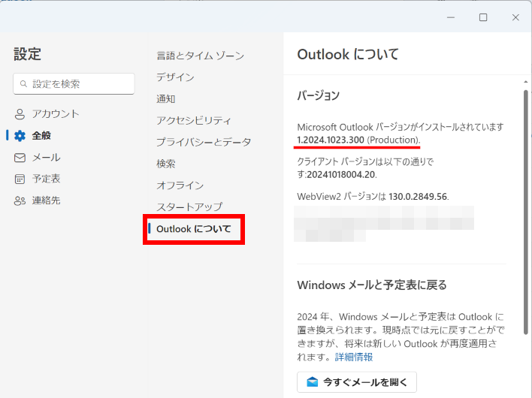Click the 設定を検索 search field

pyautogui.click(x=74, y=84)
